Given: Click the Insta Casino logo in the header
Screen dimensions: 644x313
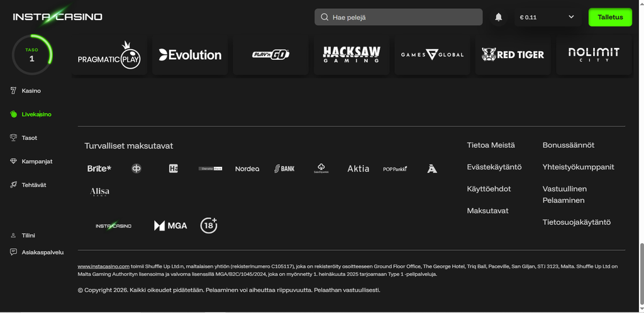Looking at the screenshot, I should pyautogui.click(x=57, y=16).
